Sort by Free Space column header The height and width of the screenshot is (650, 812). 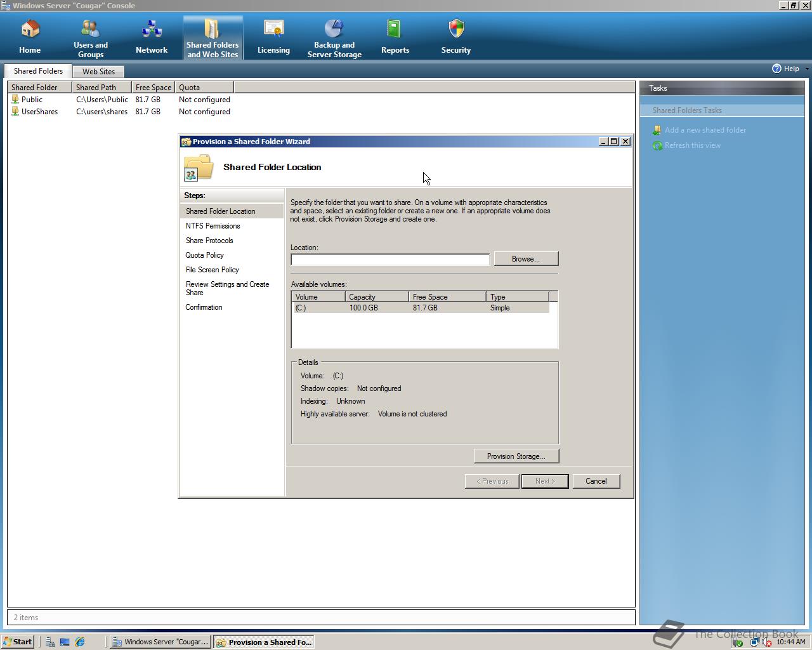(x=153, y=88)
